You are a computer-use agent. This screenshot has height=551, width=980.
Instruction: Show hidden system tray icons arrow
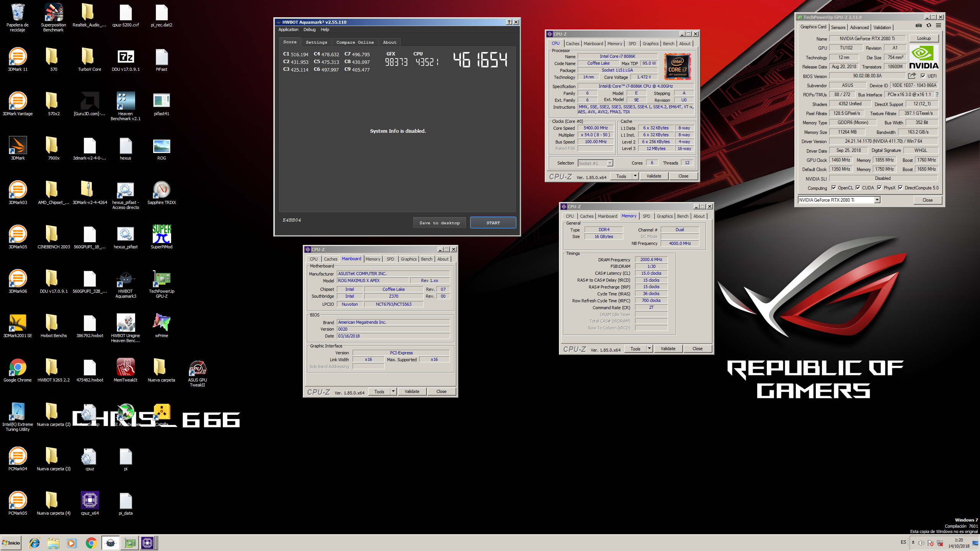[x=913, y=543]
